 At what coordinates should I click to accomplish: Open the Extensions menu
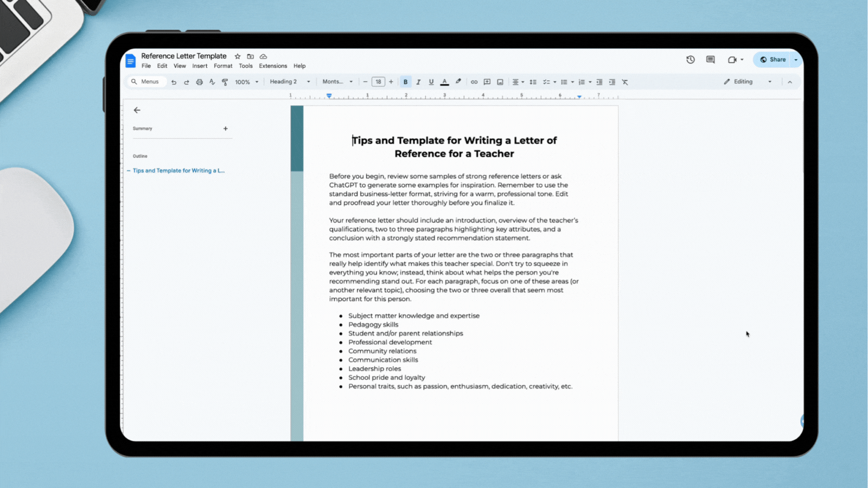click(273, 66)
